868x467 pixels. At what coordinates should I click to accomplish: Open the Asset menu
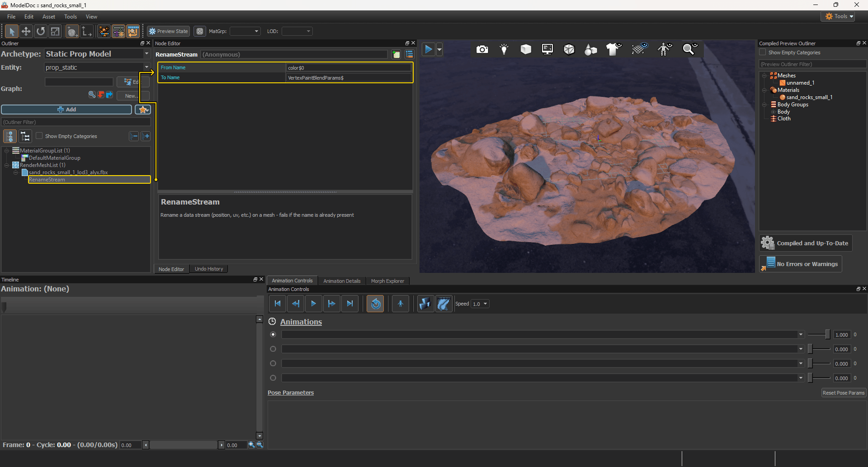pyautogui.click(x=49, y=17)
